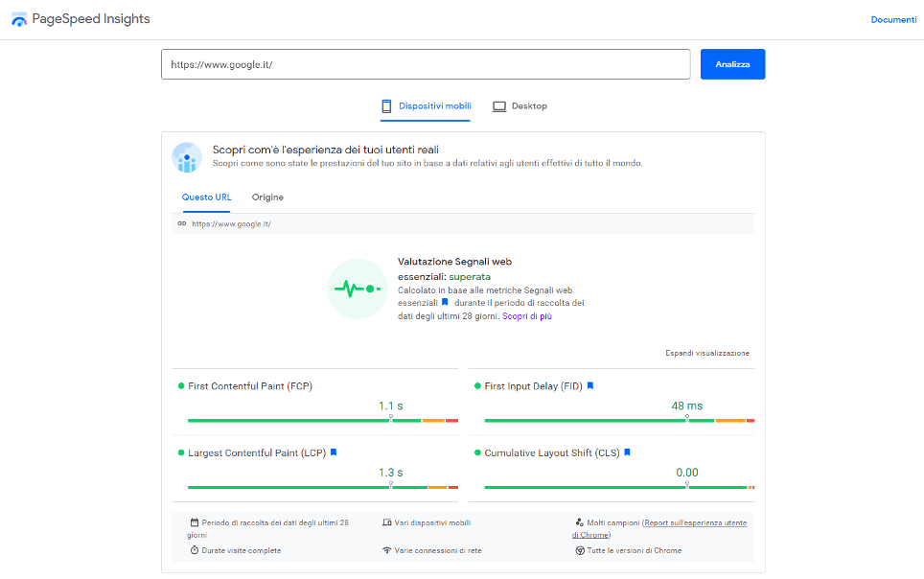Click the bookmark icon next to Largest Contentful Paint (LCP)
924x579 pixels.
(x=334, y=452)
